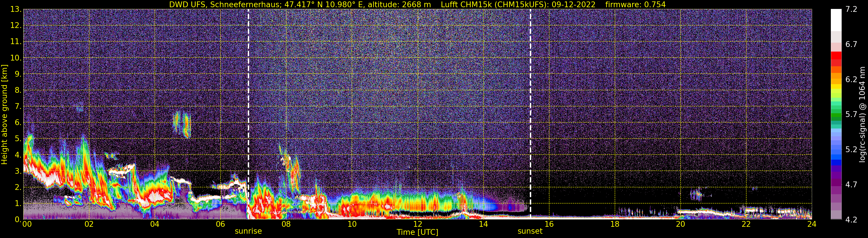Image resolution: width=868 pixels, height=238 pixels.
Task: Click the colorbar value '4.7'
Action: [x=851, y=185]
